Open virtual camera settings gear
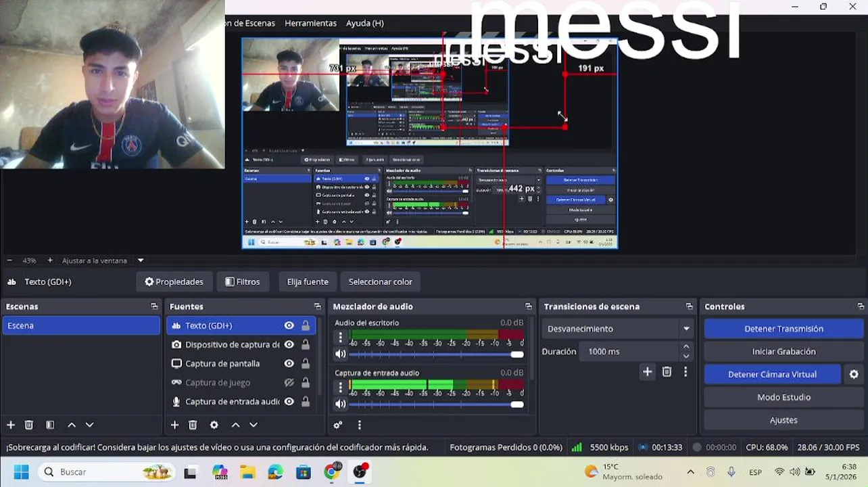The height and width of the screenshot is (487, 868). [x=854, y=374]
